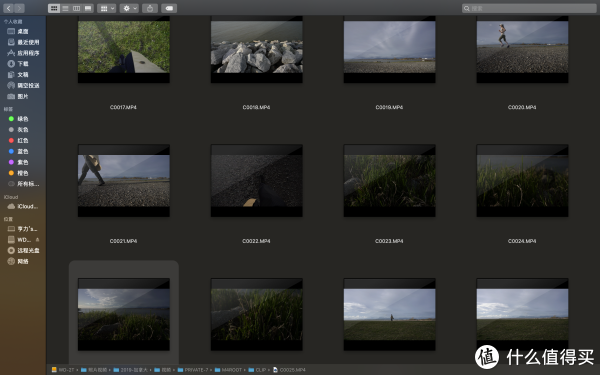The height and width of the screenshot is (375, 600).
Task: Eject the WD drive using eject icon
Action: coord(38,240)
